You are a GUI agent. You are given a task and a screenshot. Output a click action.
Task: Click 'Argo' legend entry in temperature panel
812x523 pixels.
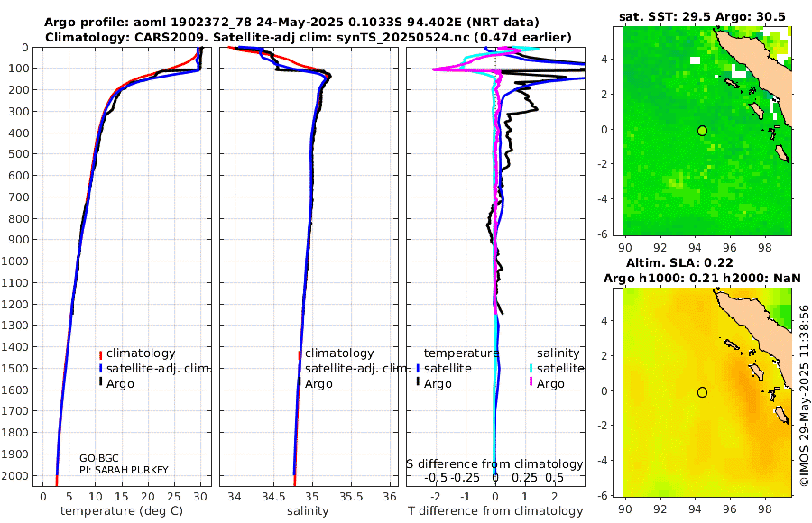point(120,384)
